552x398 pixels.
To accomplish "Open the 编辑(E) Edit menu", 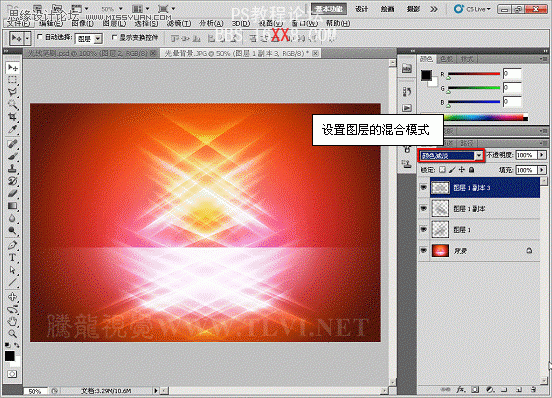I will coord(51,23).
